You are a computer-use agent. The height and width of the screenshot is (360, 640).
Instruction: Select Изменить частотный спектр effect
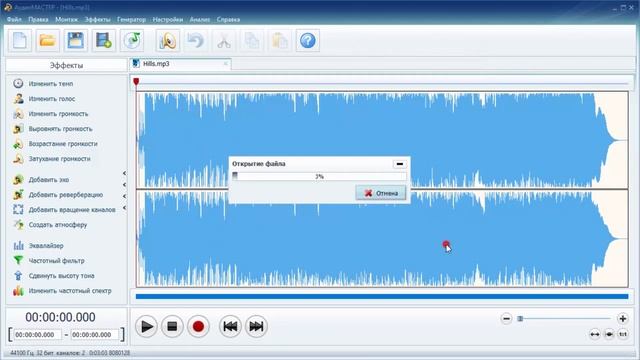pyautogui.click(x=62, y=291)
